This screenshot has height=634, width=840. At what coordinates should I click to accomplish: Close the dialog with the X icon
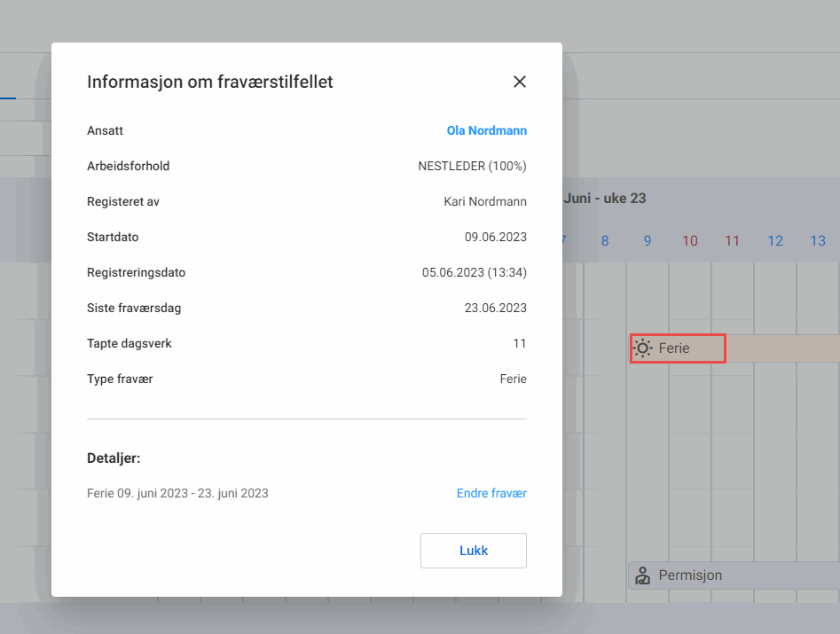[x=520, y=82]
